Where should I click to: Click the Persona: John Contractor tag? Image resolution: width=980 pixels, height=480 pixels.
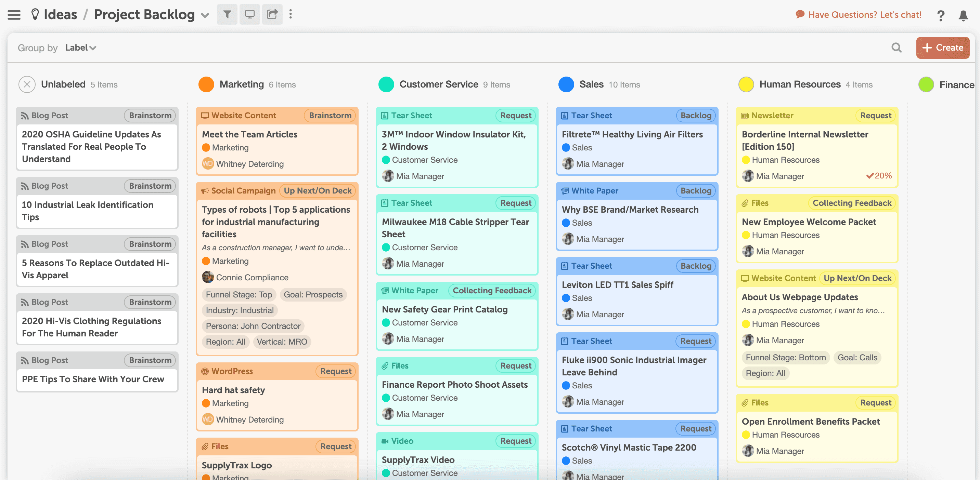(x=253, y=326)
